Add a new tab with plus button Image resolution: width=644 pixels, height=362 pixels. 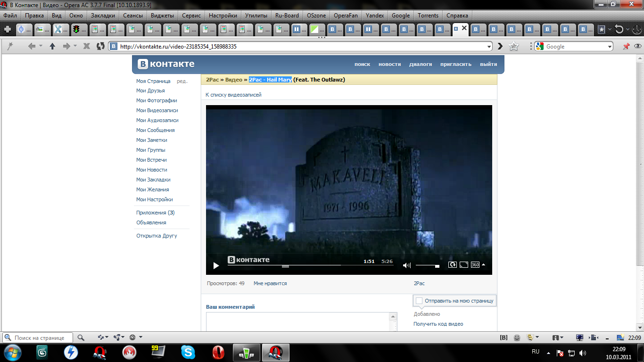coord(8,29)
